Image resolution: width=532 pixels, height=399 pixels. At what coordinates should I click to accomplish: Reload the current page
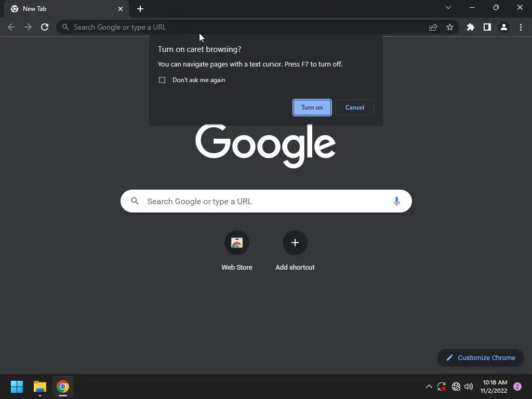coord(45,27)
